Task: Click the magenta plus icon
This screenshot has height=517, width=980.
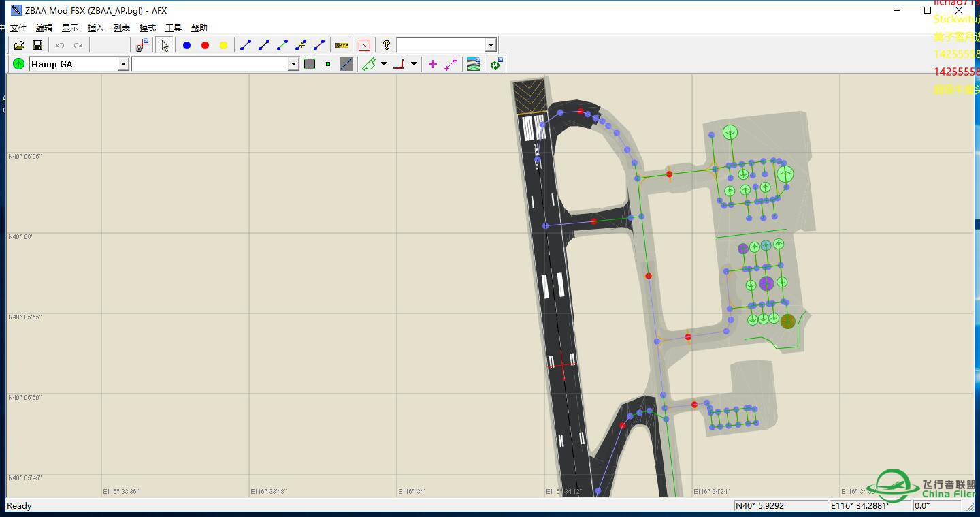Action: (432, 64)
